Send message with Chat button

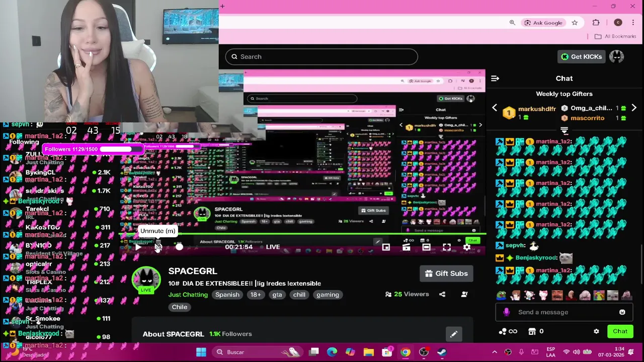tap(620, 331)
